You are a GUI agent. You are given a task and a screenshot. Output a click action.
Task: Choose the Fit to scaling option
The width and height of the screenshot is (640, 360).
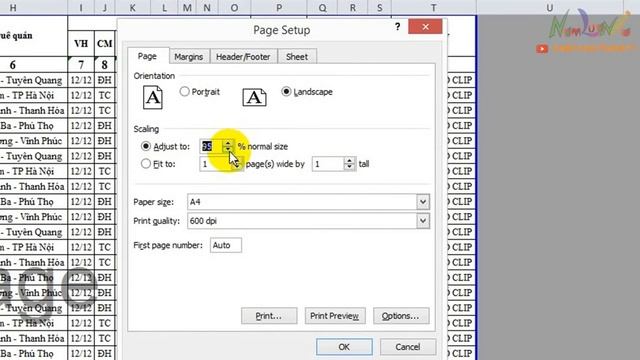[x=146, y=164]
